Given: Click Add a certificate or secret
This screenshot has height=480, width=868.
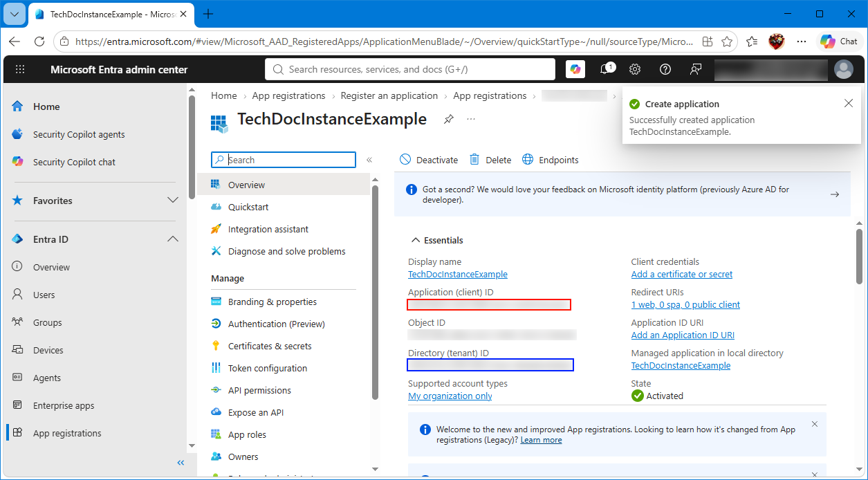Looking at the screenshot, I should pos(682,274).
